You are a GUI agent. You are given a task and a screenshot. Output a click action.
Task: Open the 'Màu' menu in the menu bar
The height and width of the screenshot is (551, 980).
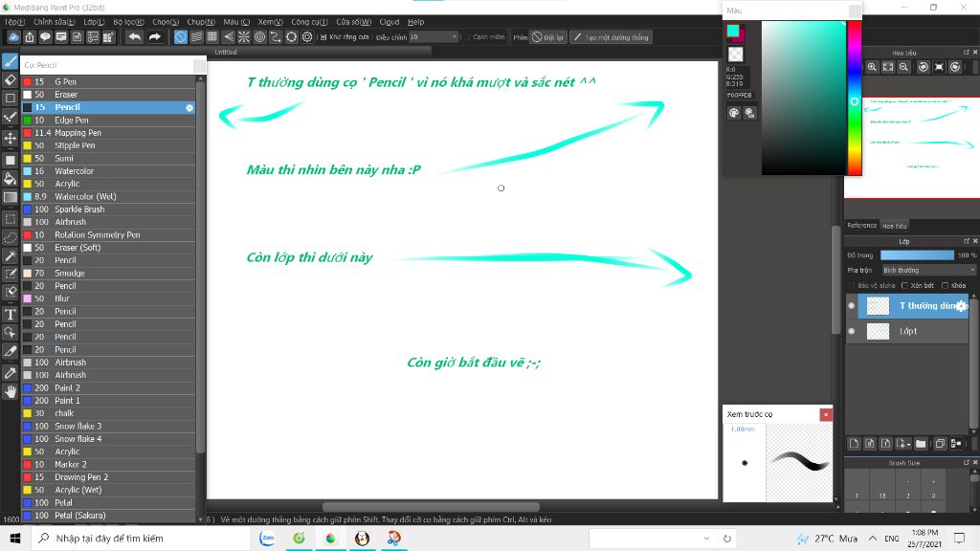click(236, 21)
